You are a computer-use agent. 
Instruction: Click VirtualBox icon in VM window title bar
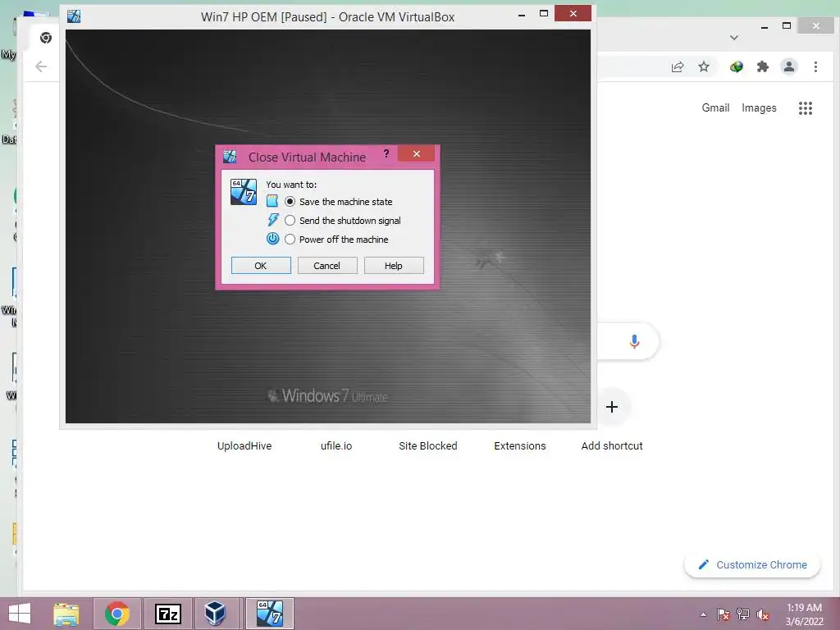(x=74, y=16)
